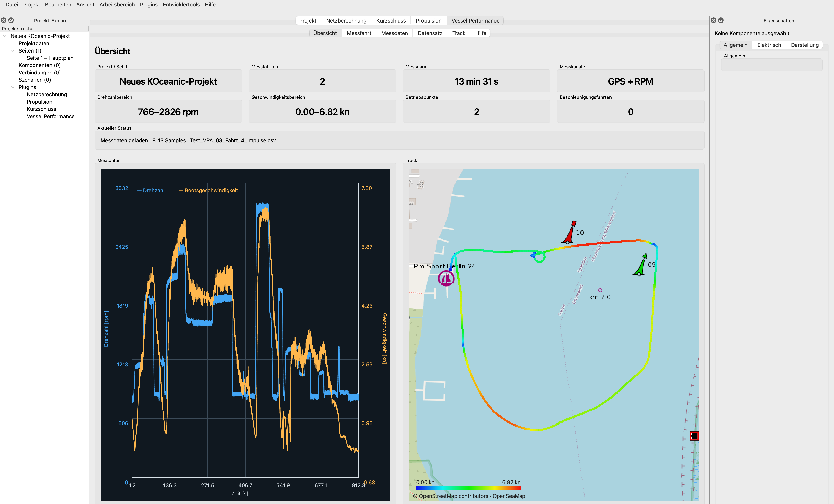Open the Hilfe sub-tab
The image size is (834, 504).
(480, 33)
